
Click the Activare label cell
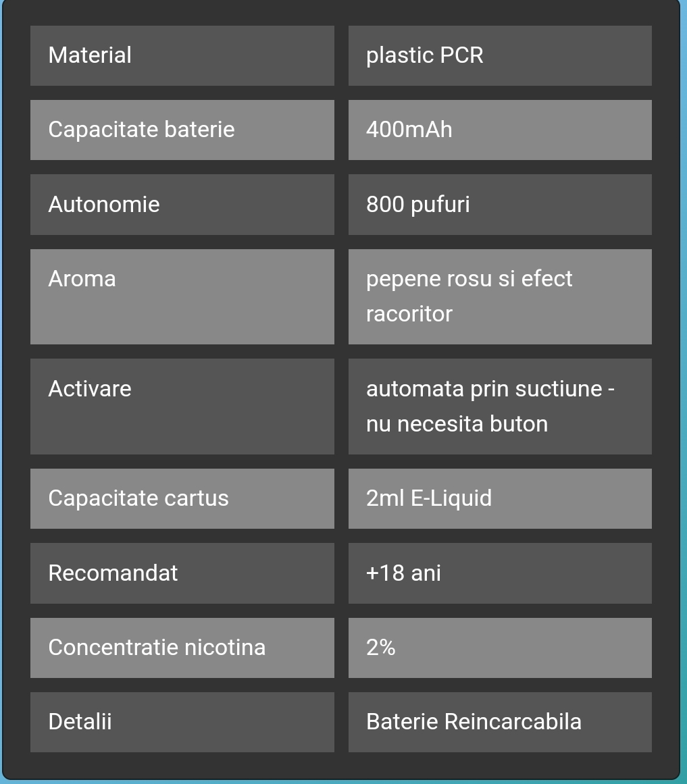tap(182, 407)
